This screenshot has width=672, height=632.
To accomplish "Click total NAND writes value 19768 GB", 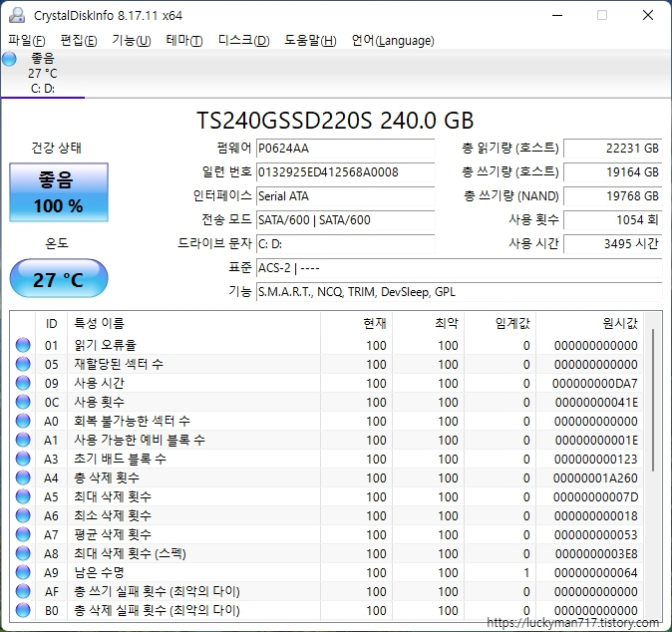I will [613, 196].
